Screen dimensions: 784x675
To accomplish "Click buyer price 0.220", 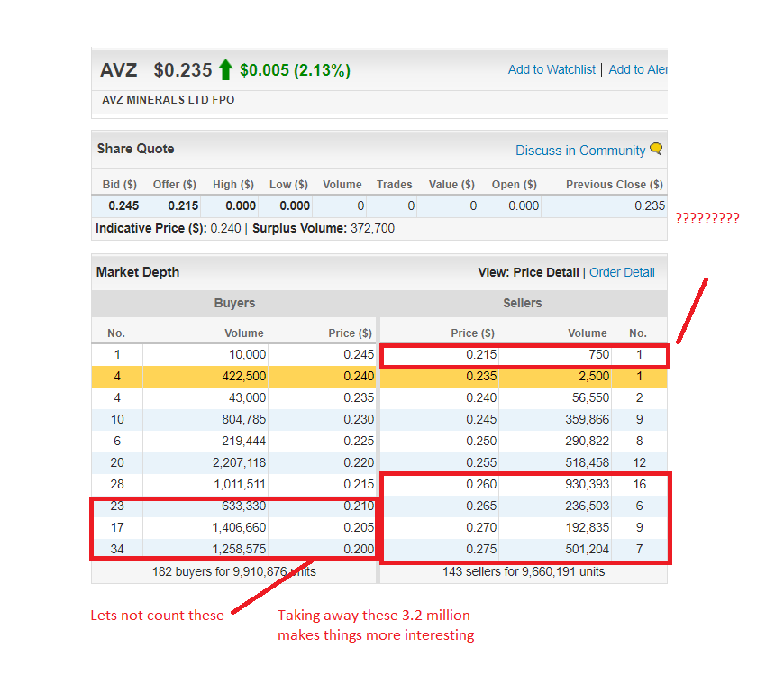I will point(359,462).
